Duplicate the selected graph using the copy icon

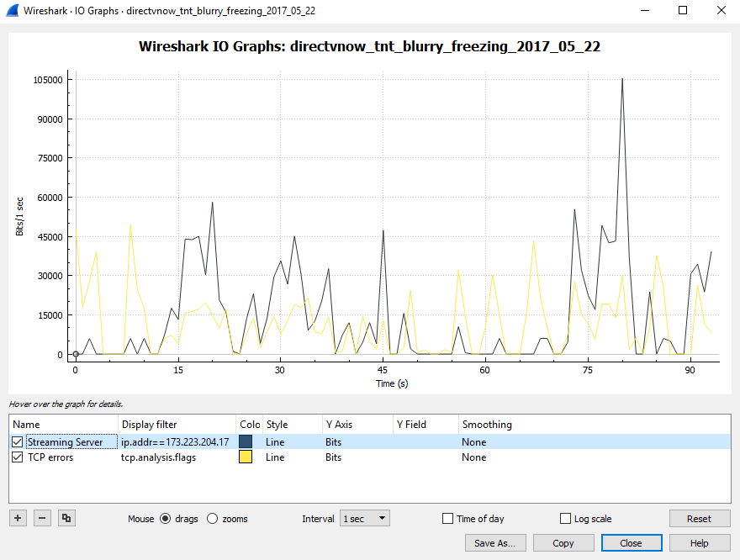(66, 518)
